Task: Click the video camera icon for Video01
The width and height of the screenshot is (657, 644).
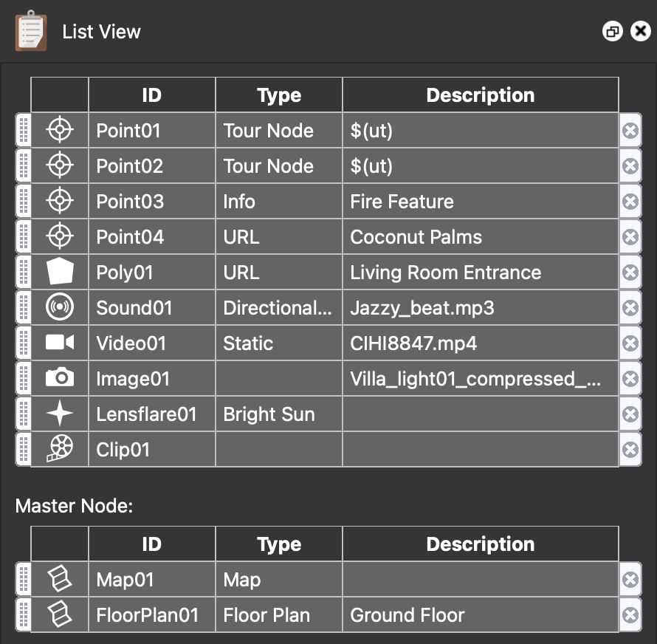Action: (x=60, y=343)
